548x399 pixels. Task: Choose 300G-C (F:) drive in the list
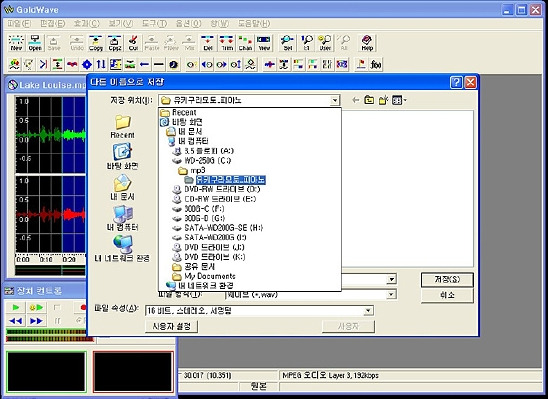tap(198, 209)
